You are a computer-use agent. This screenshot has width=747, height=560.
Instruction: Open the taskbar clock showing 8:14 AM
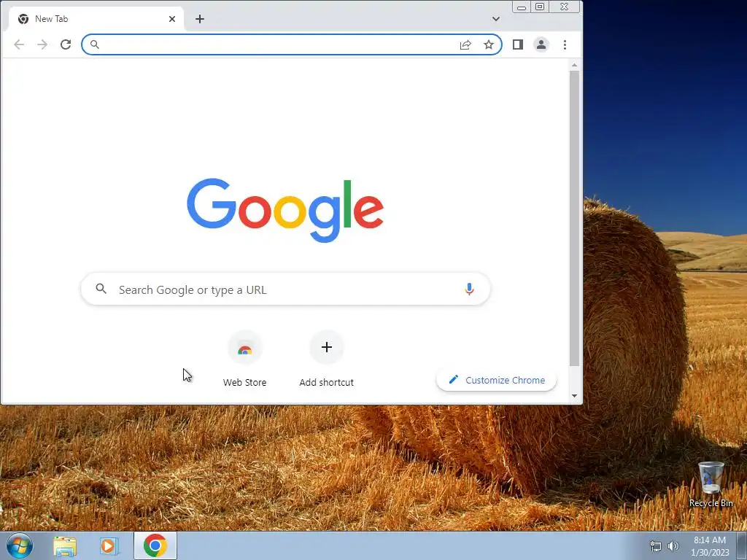pos(710,546)
